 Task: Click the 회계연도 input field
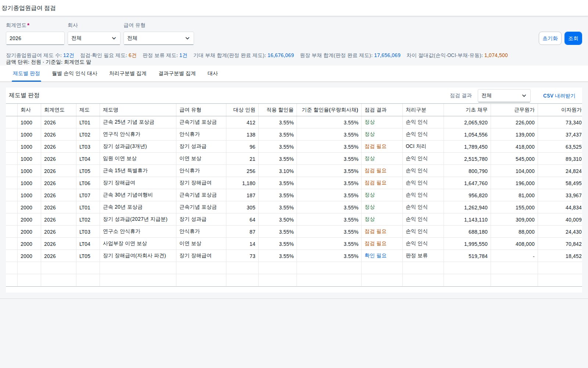(35, 38)
